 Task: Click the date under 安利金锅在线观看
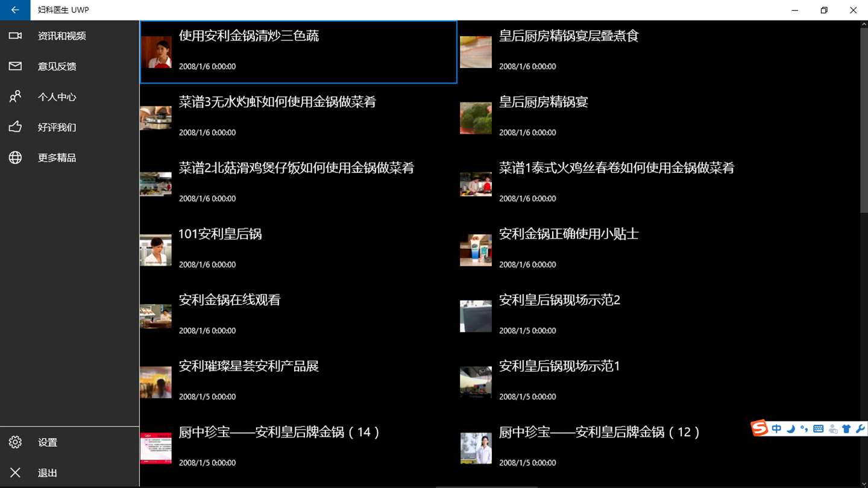click(x=207, y=331)
